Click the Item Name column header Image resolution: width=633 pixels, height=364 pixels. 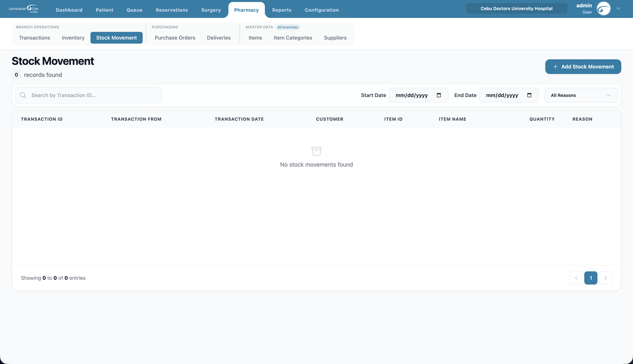[453, 119]
